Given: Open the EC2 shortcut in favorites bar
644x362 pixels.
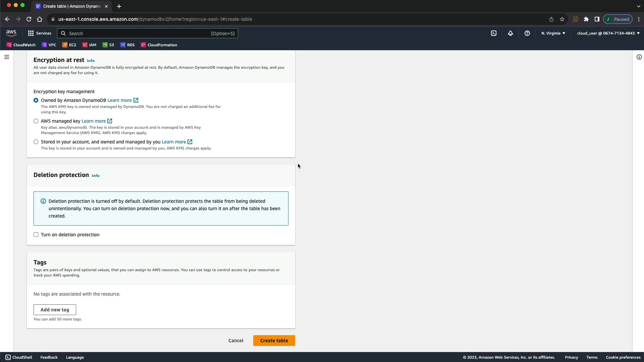Looking at the screenshot, I should [69, 45].
